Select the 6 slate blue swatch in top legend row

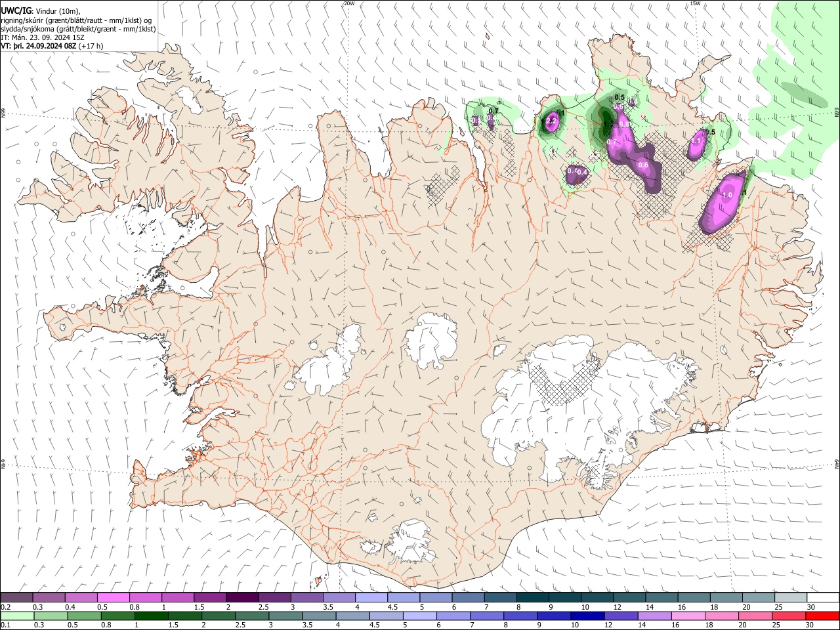click(467, 598)
